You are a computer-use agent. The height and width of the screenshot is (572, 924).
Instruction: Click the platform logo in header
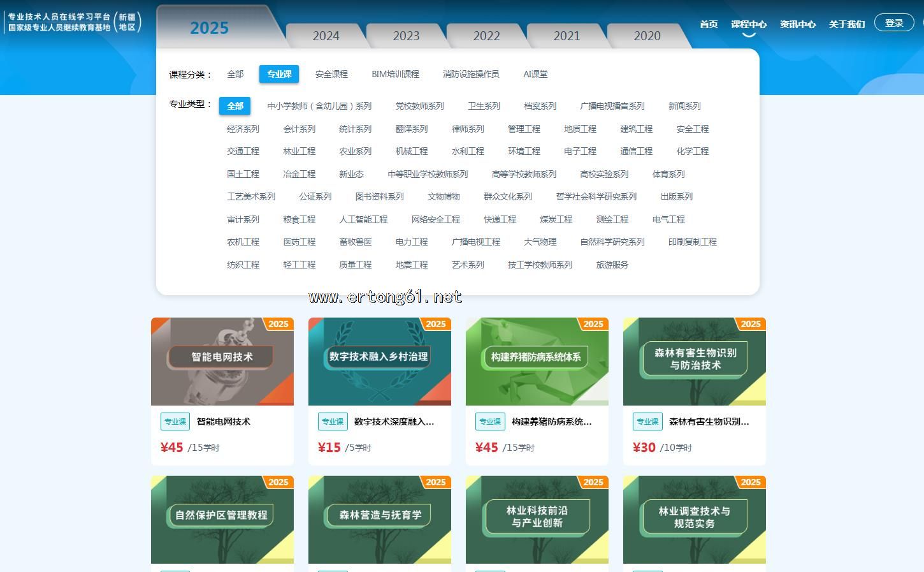click(73, 22)
